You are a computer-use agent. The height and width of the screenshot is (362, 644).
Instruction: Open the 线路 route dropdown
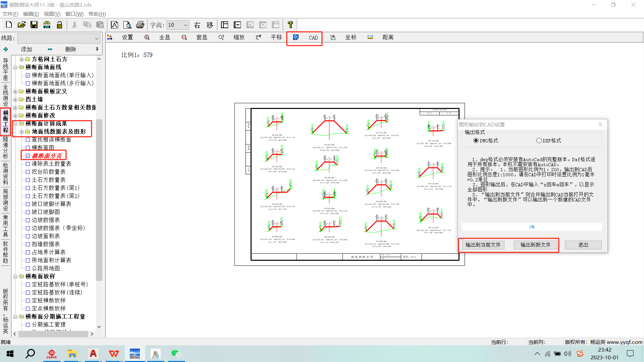tap(97, 39)
